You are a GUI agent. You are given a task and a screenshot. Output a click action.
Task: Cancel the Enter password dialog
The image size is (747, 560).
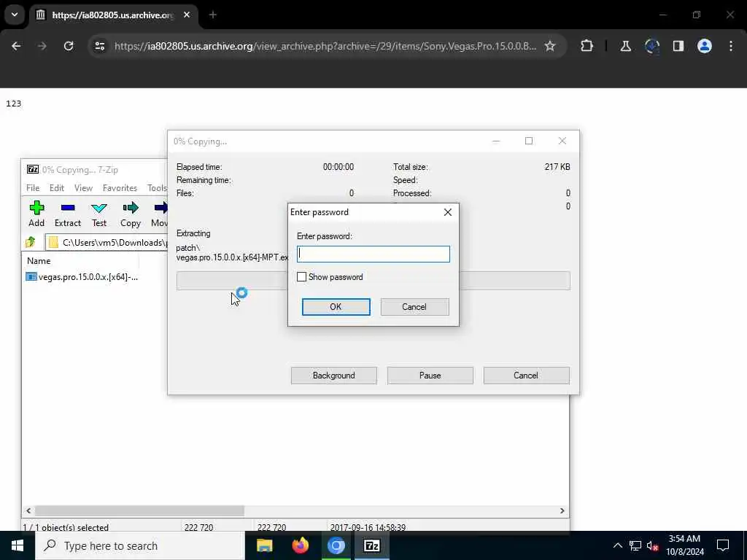pyautogui.click(x=414, y=307)
